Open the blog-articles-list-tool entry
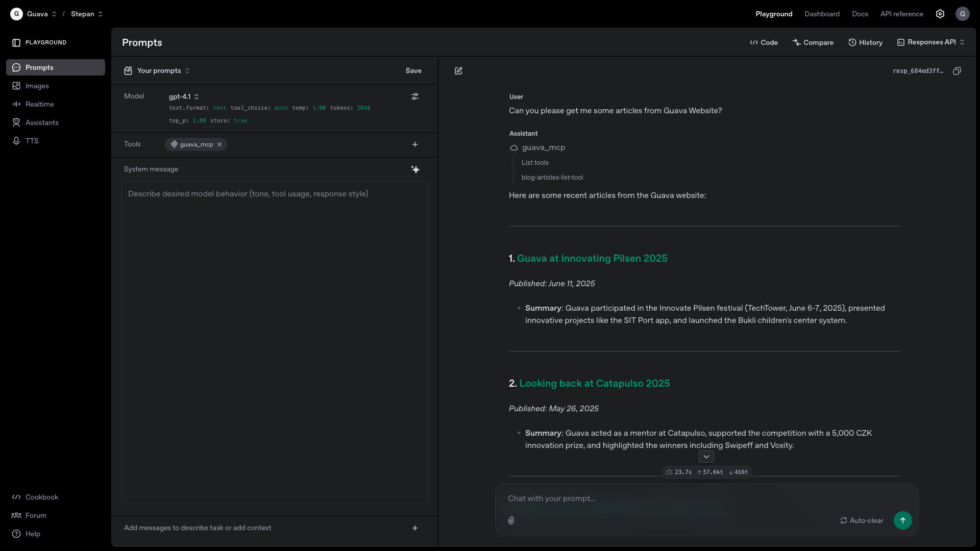Screen dimensions: 980x551 pos(552,178)
